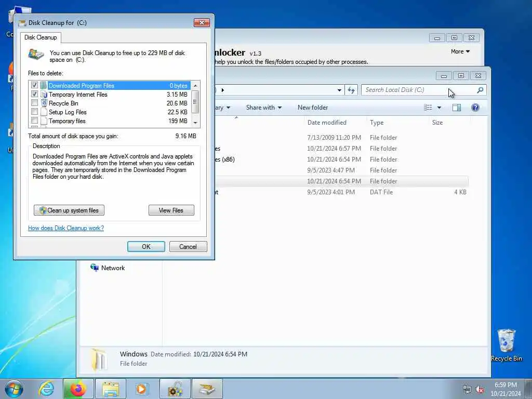The width and height of the screenshot is (532, 399).
Task: Click the Windows folder icon in details pane
Action: pos(99,359)
